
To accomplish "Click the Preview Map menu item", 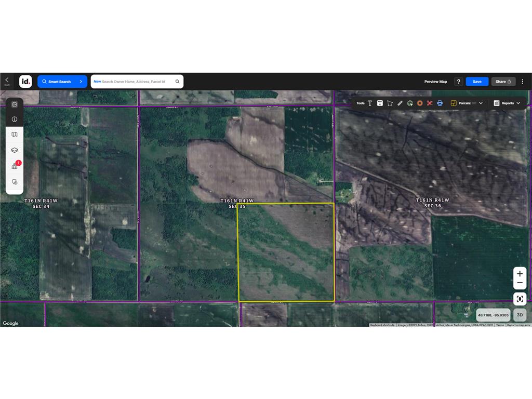I will pyautogui.click(x=435, y=82).
